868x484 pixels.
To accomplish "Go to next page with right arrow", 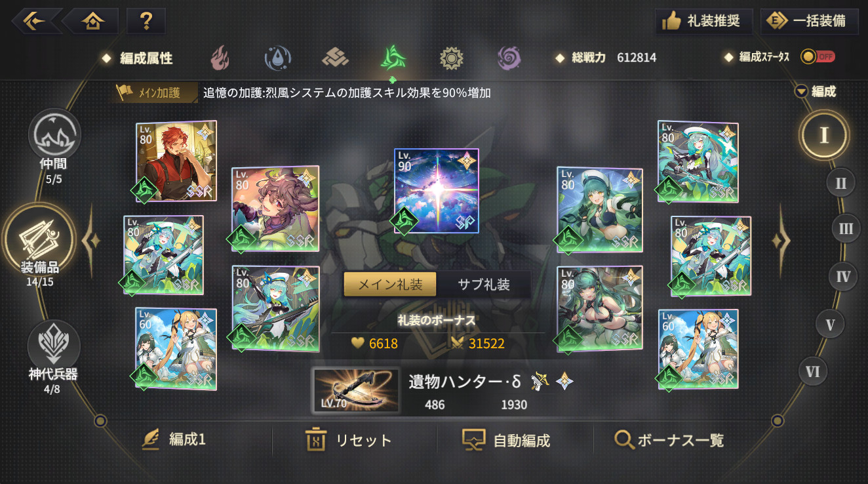I will 780,241.
